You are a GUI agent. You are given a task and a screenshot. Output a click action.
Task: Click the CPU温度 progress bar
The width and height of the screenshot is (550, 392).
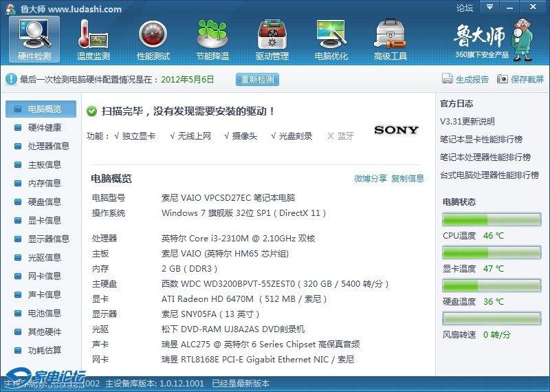tap(492, 219)
